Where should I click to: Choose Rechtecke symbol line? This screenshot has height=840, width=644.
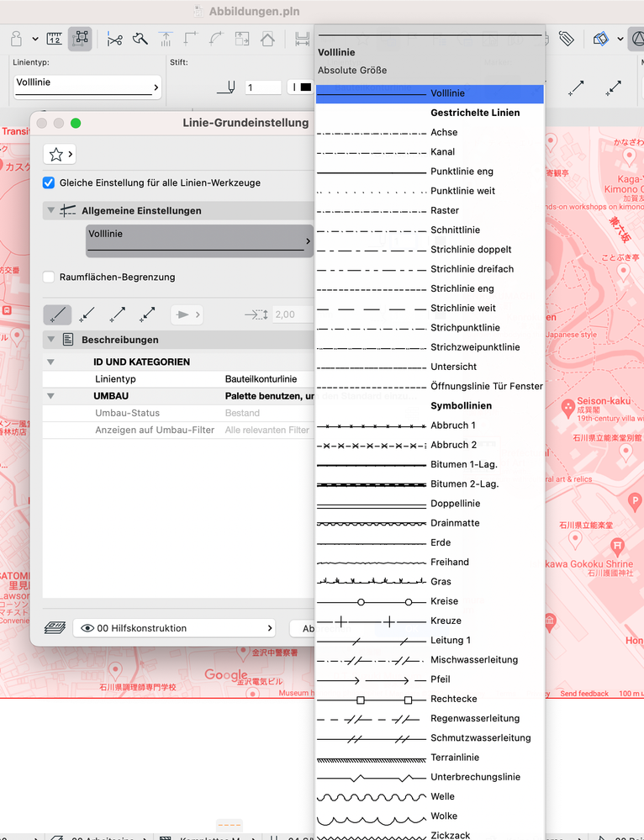[x=430, y=699]
